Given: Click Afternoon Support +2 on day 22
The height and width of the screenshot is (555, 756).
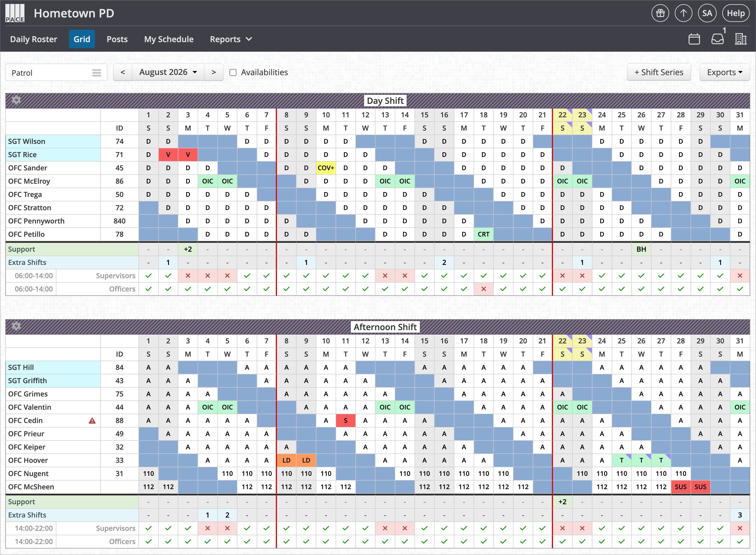Looking at the screenshot, I should click(563, 502).
